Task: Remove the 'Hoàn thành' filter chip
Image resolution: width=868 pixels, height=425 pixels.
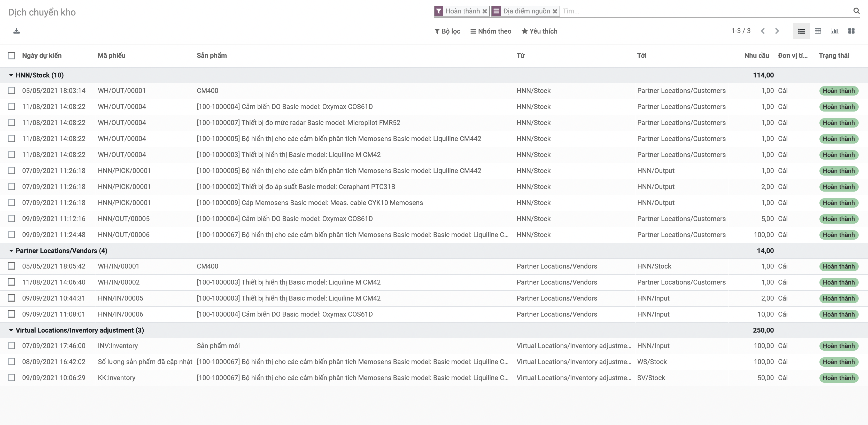Action: [x=485, y=11]
